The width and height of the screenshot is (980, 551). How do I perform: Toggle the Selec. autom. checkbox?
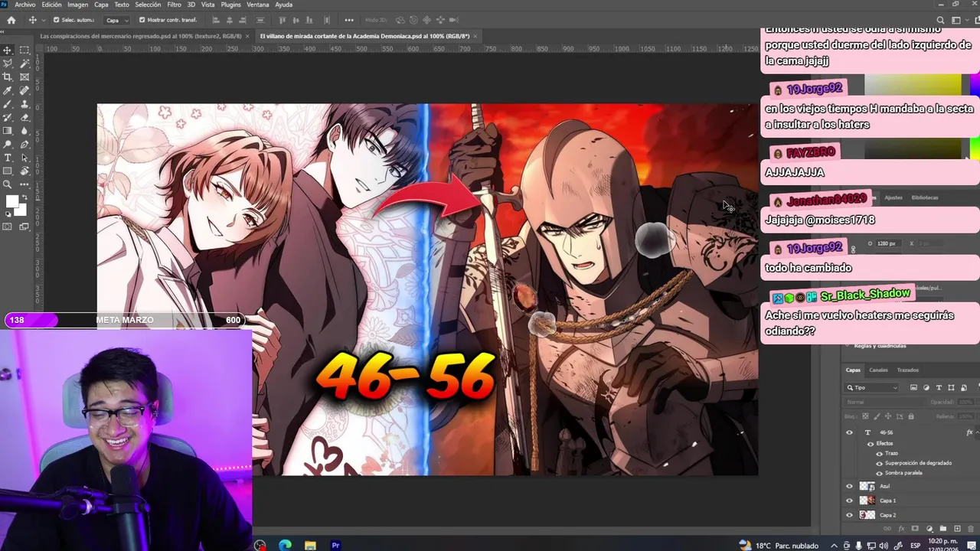click(x=56, y=20)
